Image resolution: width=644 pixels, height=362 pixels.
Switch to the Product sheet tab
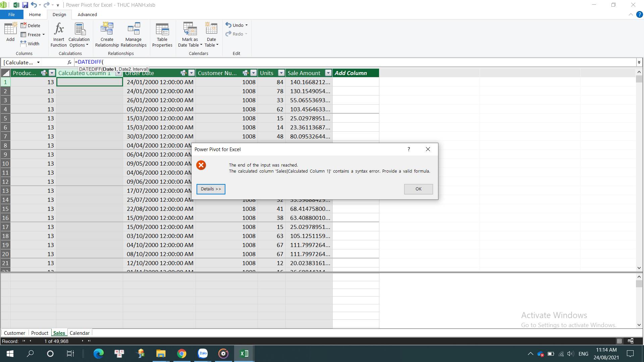[40, 333]
